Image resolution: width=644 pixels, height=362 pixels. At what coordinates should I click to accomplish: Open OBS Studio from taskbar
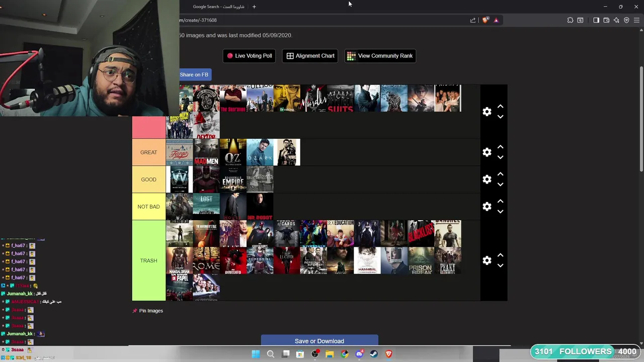coord(315,354)
